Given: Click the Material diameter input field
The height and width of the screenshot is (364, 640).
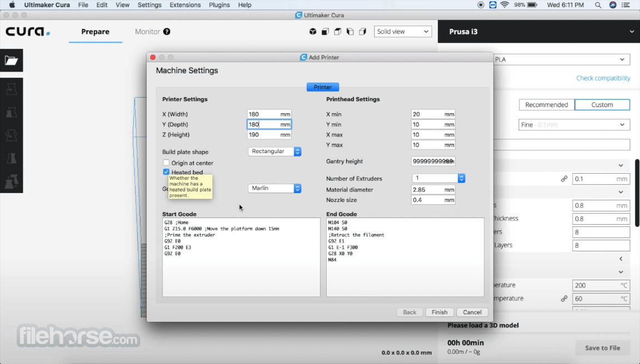Looking at the screenshot, I should click(433, 190).
